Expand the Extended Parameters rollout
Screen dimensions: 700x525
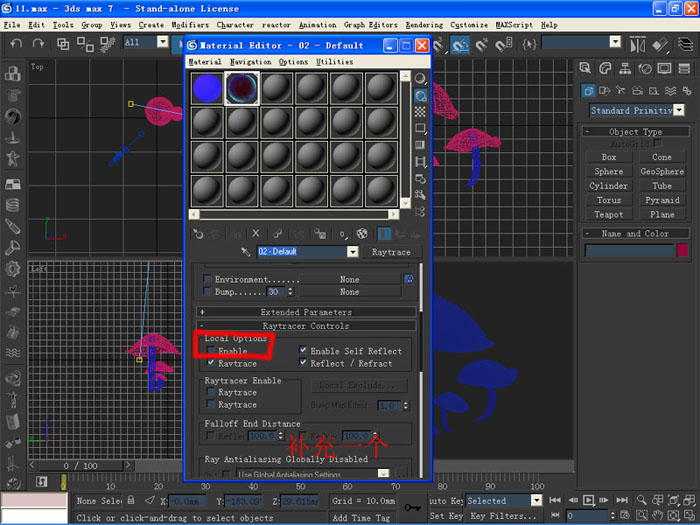306,312
